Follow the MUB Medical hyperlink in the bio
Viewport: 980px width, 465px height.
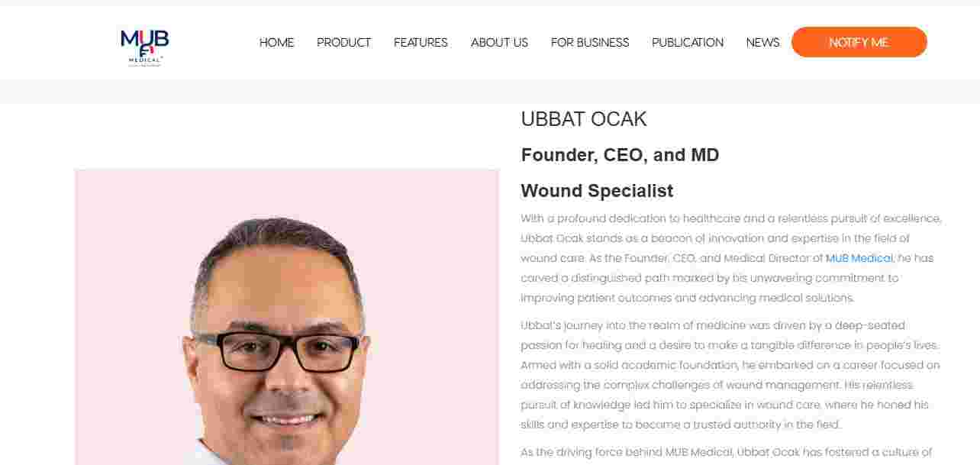(859, 258)
